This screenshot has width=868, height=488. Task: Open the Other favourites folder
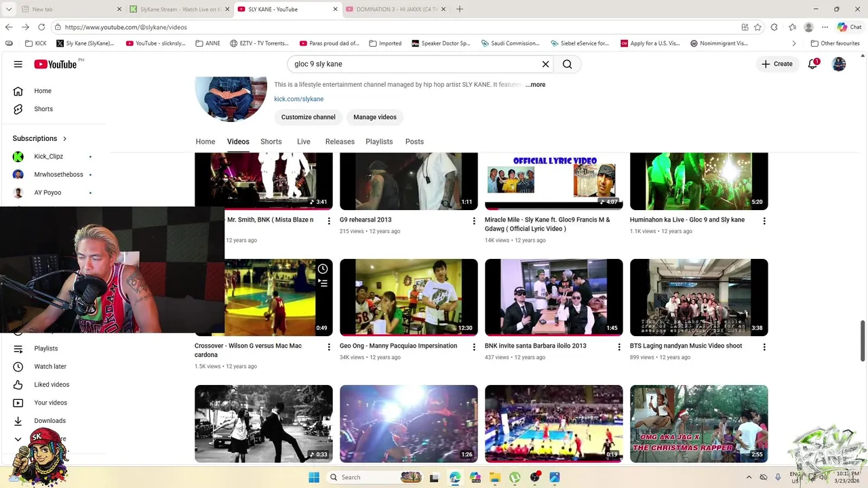pos(835,43)
